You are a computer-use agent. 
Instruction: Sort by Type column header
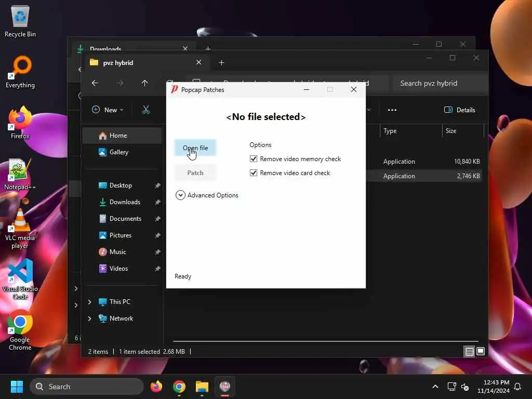tap(411, 131)
